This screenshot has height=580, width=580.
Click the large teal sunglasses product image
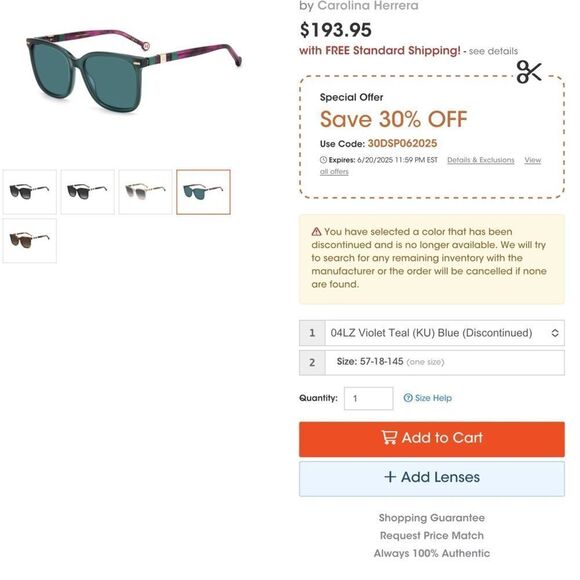(133, 70)
